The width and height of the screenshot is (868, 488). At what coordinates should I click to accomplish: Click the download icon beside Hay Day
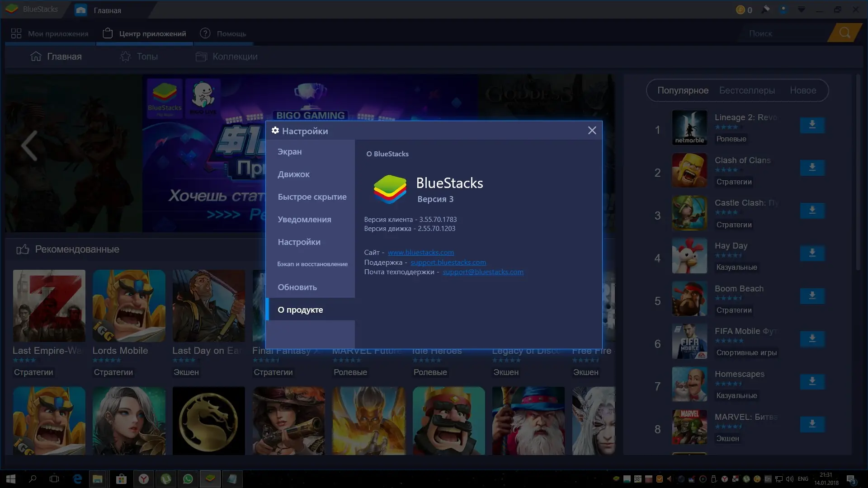(812, 253)
